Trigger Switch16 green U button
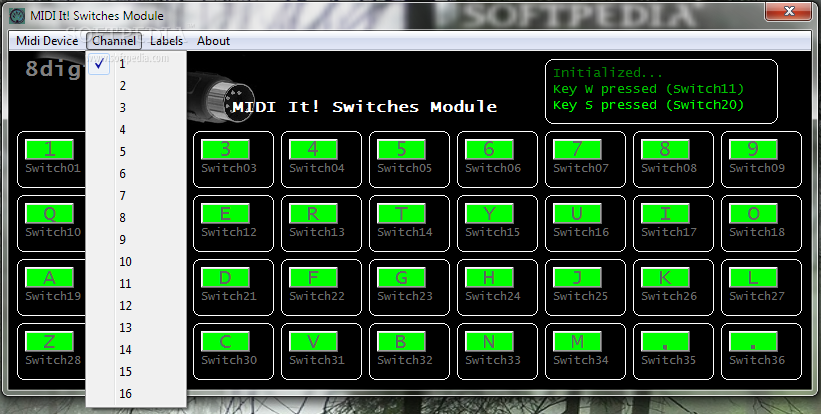The height and width of the screenshot is (414, 821). pos(577,214)
